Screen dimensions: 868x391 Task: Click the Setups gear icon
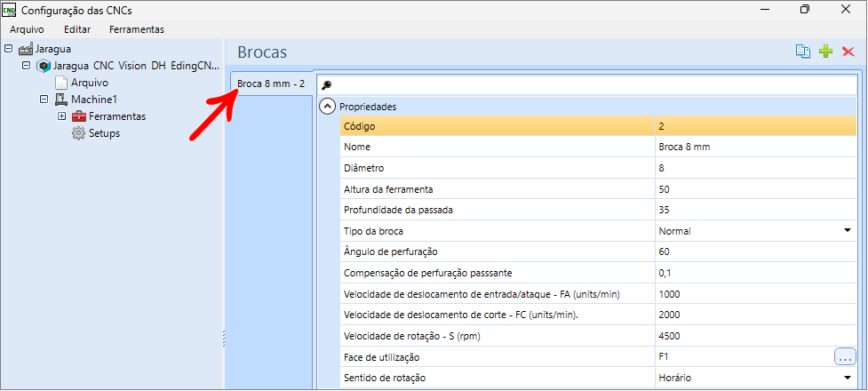click(79, 133)
